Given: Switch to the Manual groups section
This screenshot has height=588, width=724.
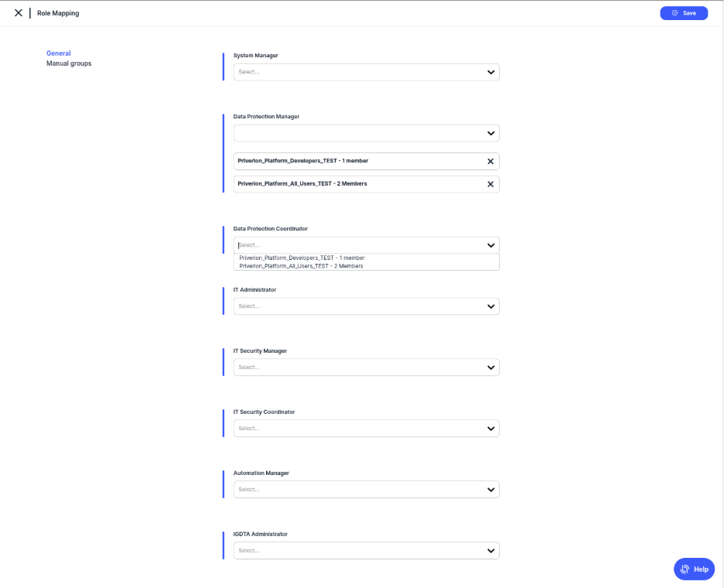Looking at the screenshot, I should click(69, 63).
